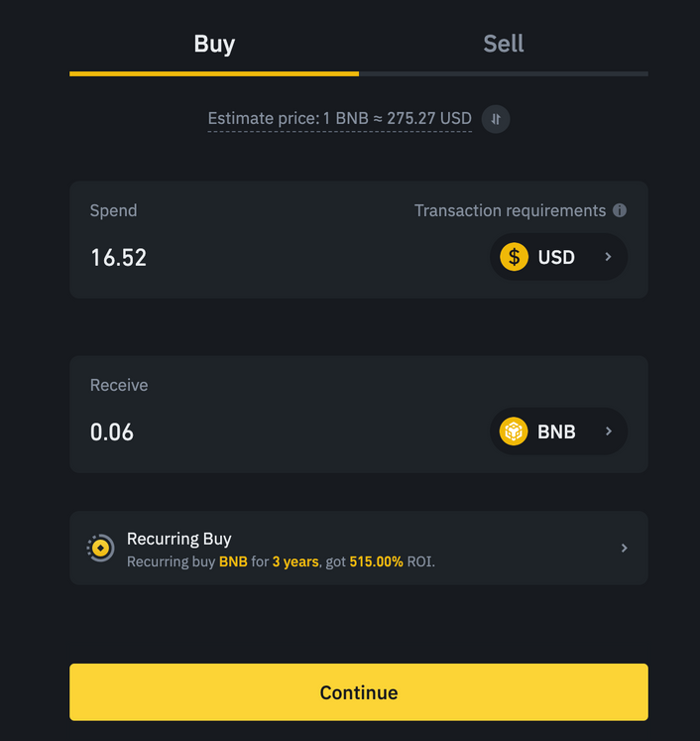Click the price swap arrows icon

point(496,119)
